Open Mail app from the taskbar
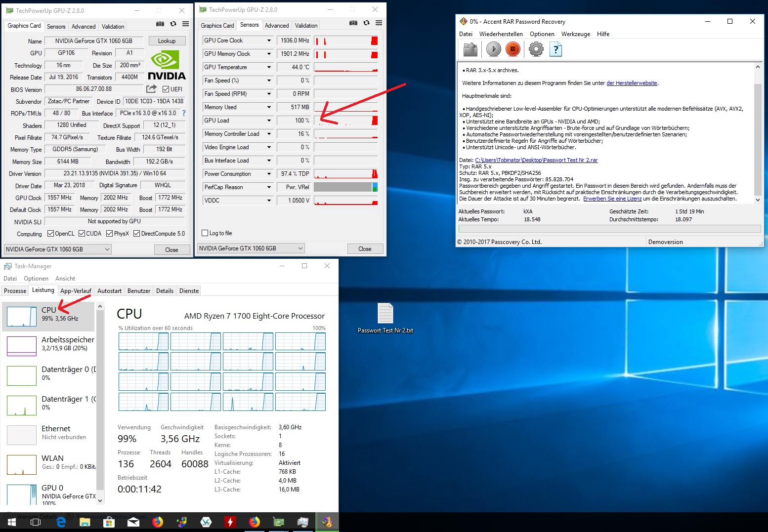The width and height of the screenshot is (768, 532). click(133, 522)
